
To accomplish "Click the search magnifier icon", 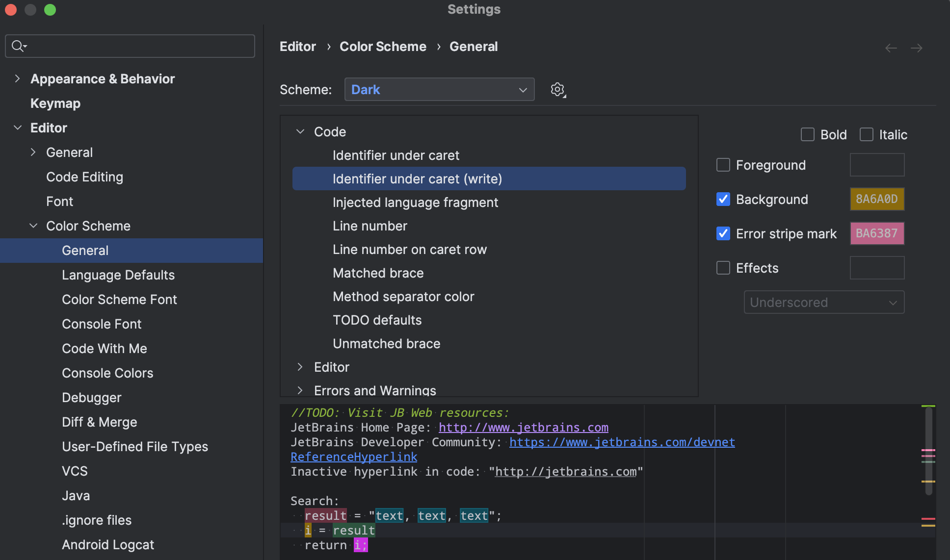I will point(18,46).
